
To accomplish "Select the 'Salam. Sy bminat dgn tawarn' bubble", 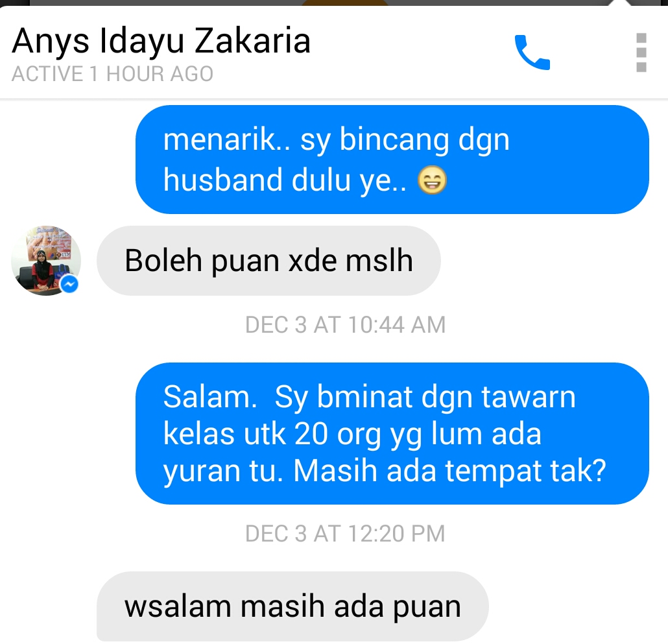I will click(x=392, y=434).
